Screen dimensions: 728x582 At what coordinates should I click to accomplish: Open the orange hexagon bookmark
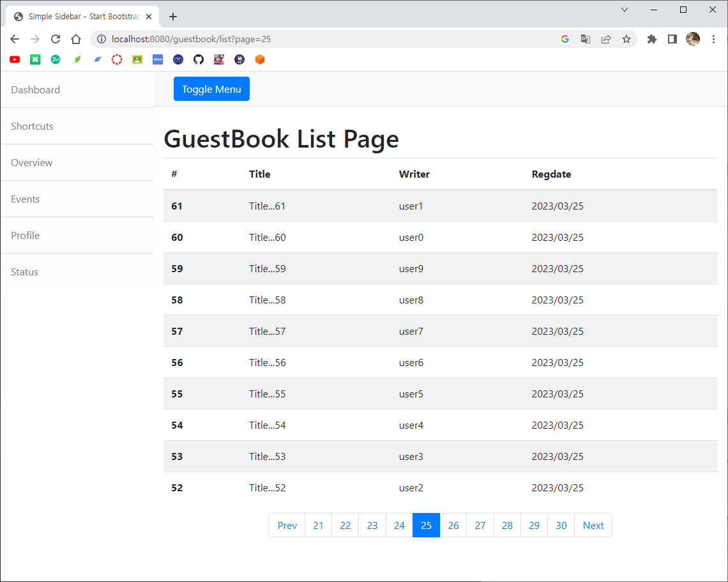(x=260, y=59)
